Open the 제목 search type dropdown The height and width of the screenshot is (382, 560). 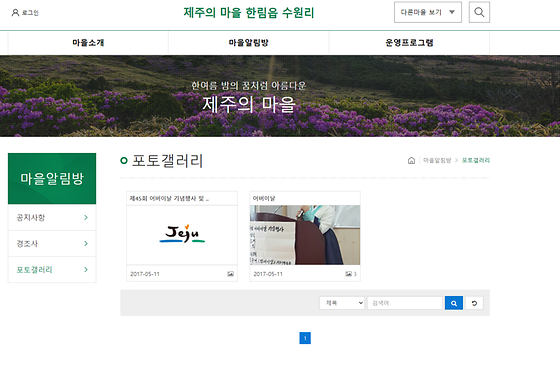point(342,303)
